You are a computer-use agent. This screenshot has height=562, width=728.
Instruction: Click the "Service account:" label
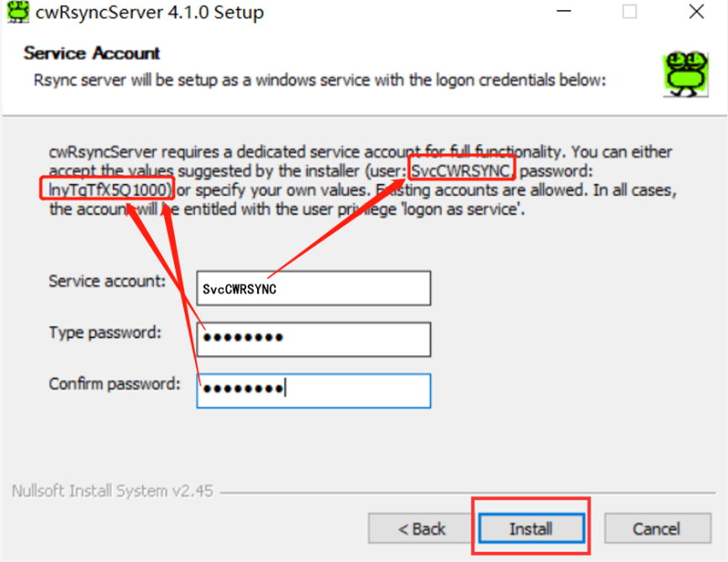coord(107,281)
